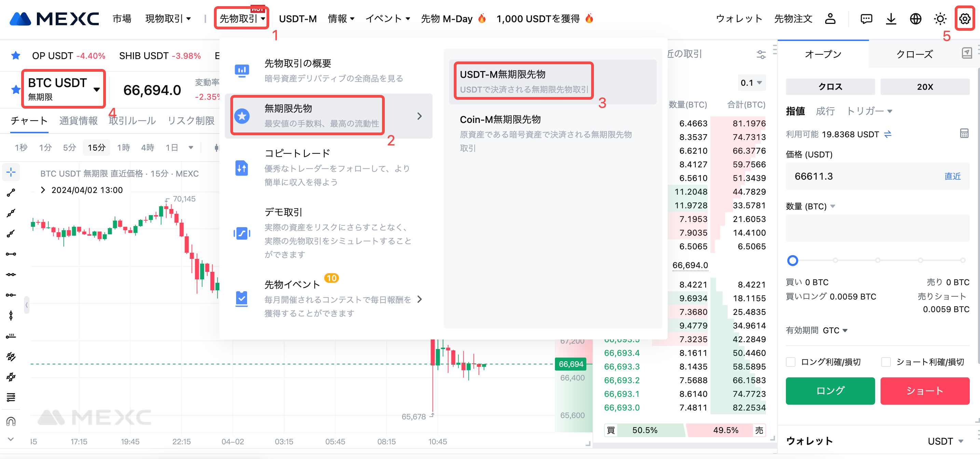Show sell-side only via the 売 indicator
Viewport: 980px width, 459px height.
[x=759, y=430]
